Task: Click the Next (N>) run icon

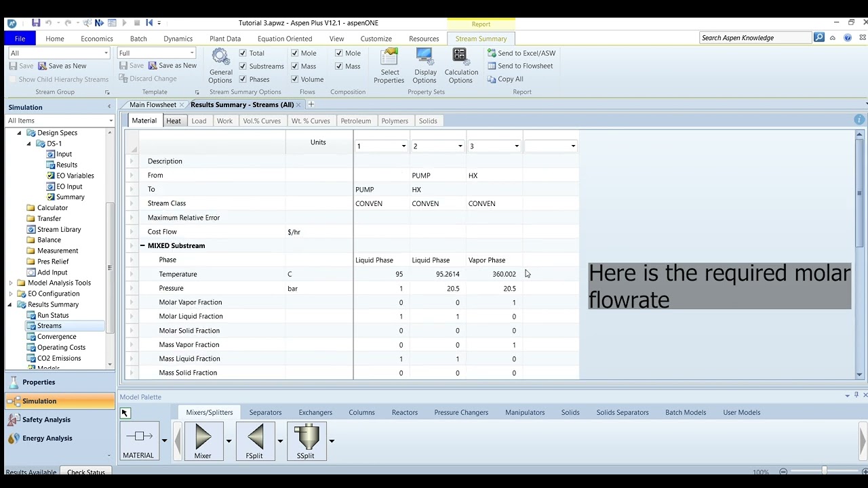Action: (x=99, y=23)
